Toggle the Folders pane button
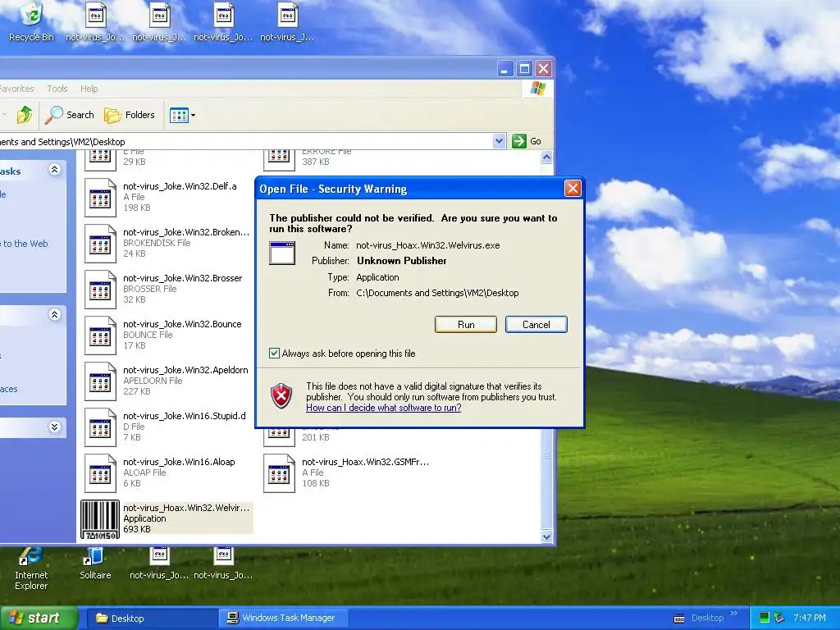The height and width of the screenshot is (630, 840). click(x=130, y=115)
